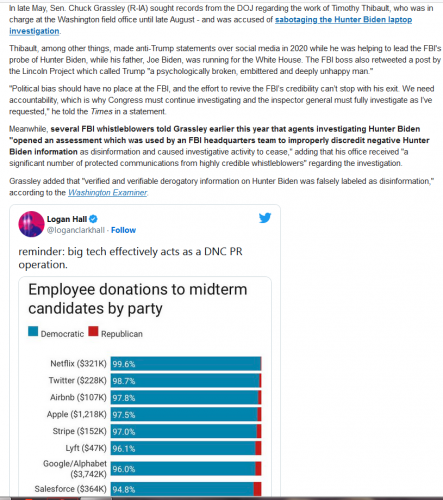Screen dimensions: 443x500
Task: Follow Logan Hall on Twitter
Action: point(123,230)
